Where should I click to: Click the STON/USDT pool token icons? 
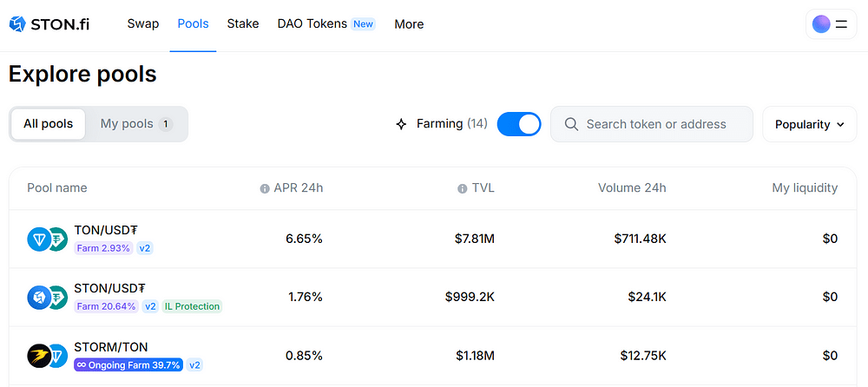point(47,297)
